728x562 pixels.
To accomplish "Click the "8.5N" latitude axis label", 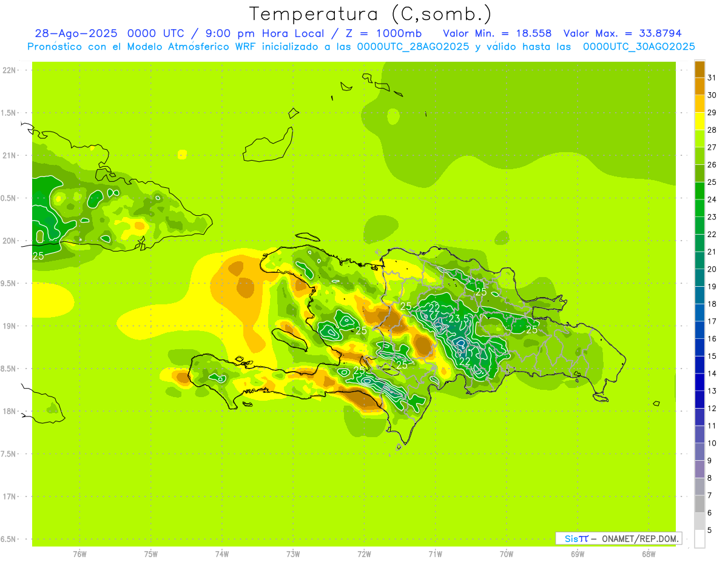I will (8, 369).
